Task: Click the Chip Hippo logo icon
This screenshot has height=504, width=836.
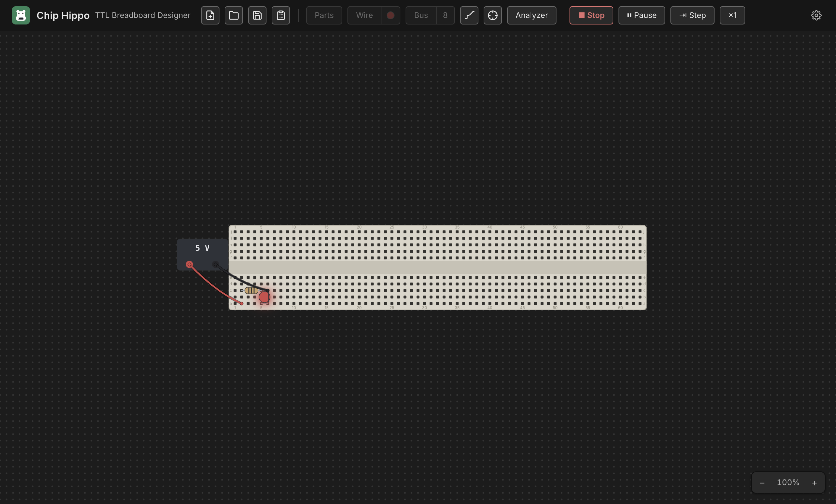Action: [x=21, y=15]
